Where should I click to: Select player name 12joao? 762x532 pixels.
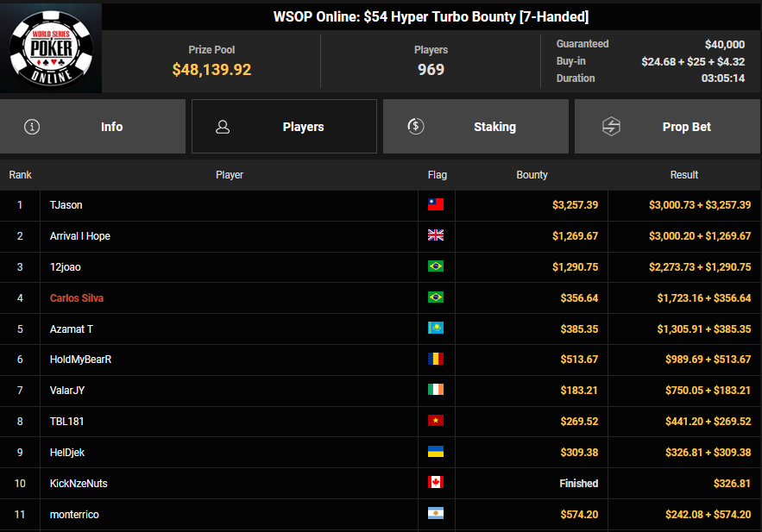(x=66, y=267)
